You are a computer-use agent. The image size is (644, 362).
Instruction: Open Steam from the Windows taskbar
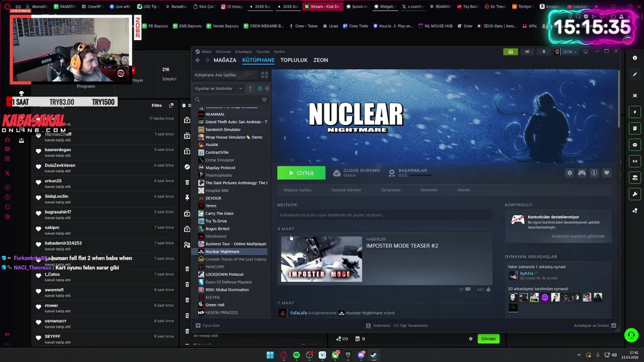[x=374, y=355]
